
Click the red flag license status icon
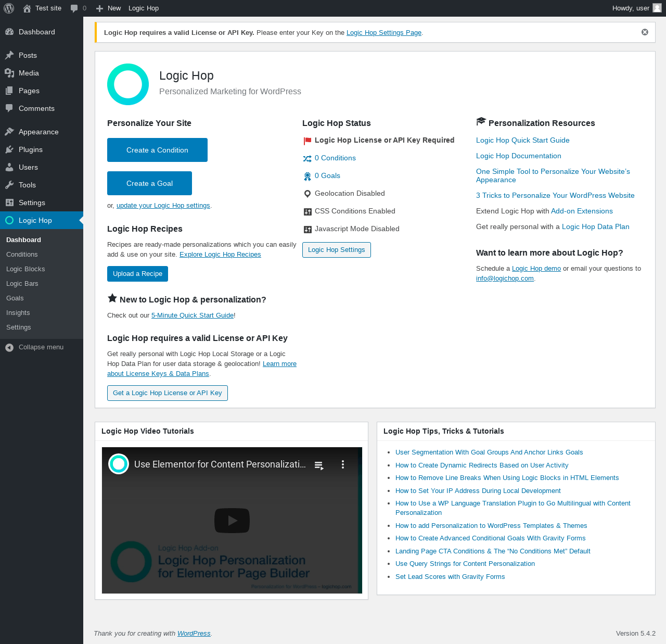[308, 141]
